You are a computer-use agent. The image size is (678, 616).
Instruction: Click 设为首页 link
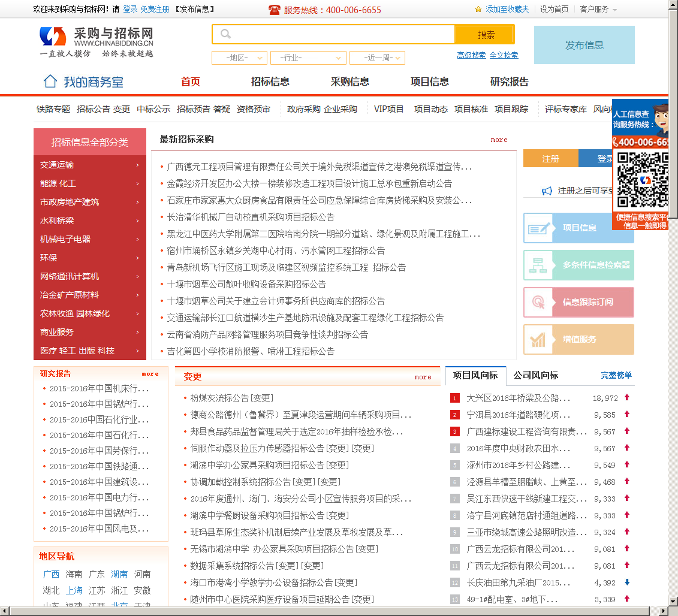(x=554, y=9)
